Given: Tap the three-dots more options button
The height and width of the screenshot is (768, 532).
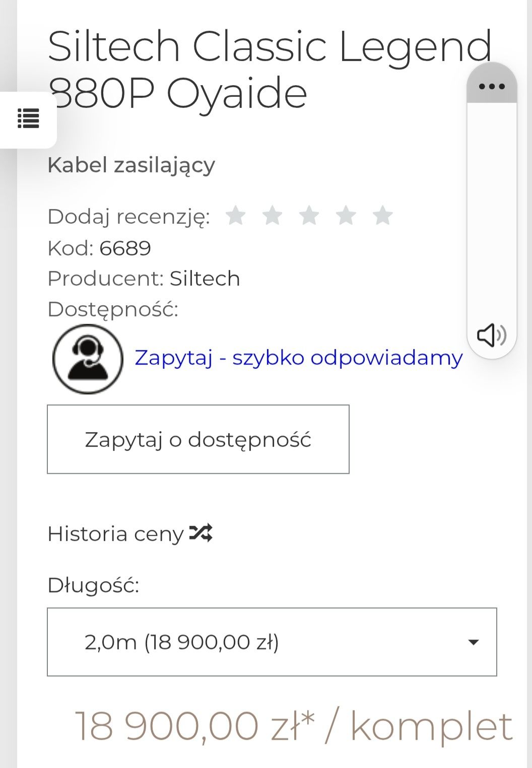Looking at the screenshot, I should (492, 86).
